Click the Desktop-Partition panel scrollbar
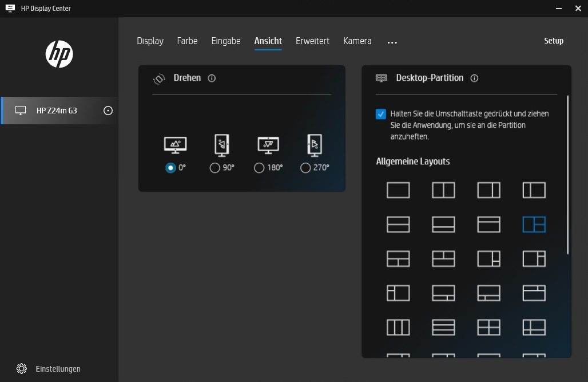This screenshot has width=588, height=382. pyautogui.click(x=567, y=172)
